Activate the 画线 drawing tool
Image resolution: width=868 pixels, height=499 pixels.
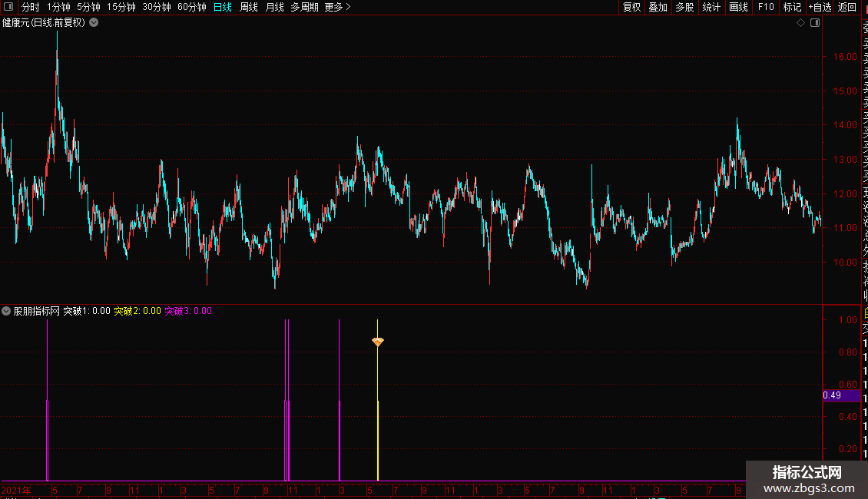pyautogui.click(x=738, y=7)
